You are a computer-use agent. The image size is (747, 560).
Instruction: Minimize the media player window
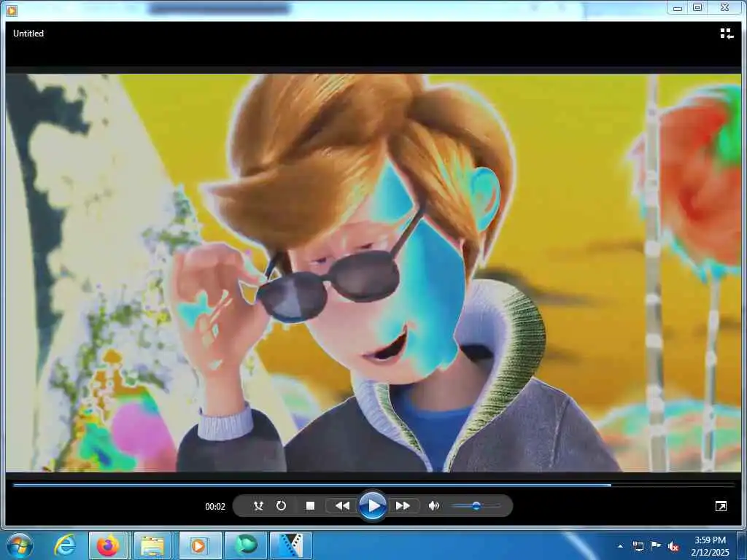678,7
